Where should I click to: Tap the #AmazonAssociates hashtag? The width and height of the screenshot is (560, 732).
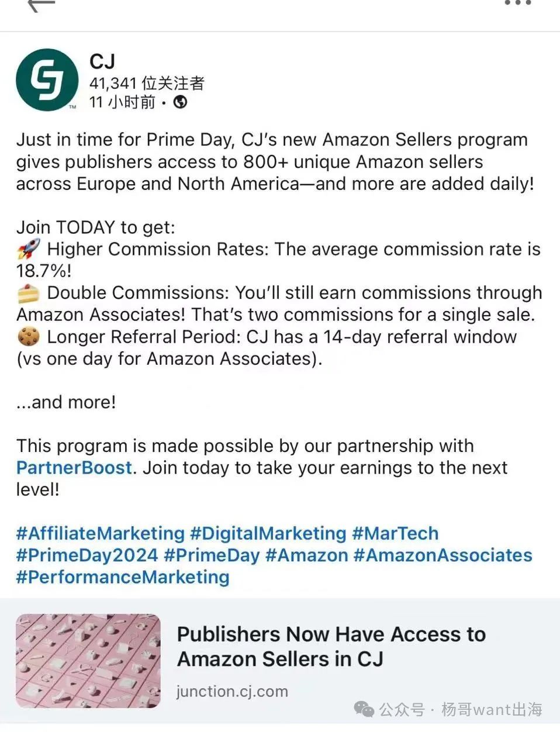(x=443, y=555)
